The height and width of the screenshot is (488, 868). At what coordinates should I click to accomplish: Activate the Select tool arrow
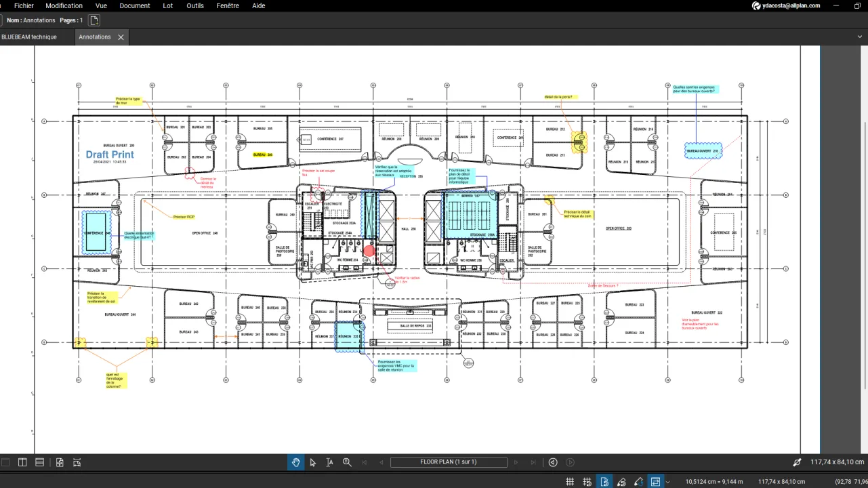pos(312,462)
